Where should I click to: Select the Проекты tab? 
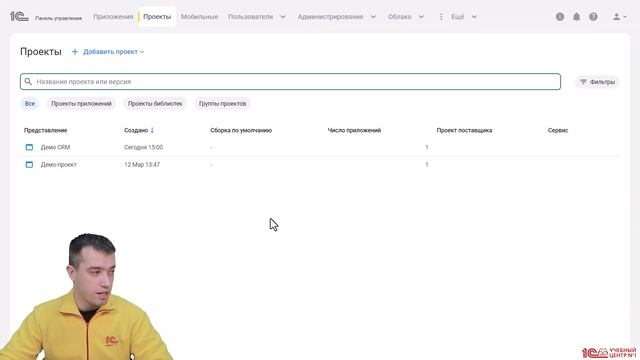click(157, 17)
